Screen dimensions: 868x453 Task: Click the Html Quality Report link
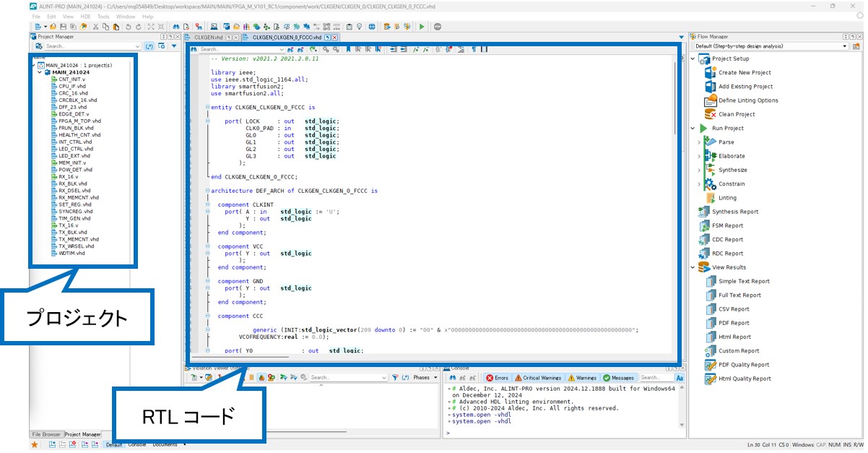745,379
